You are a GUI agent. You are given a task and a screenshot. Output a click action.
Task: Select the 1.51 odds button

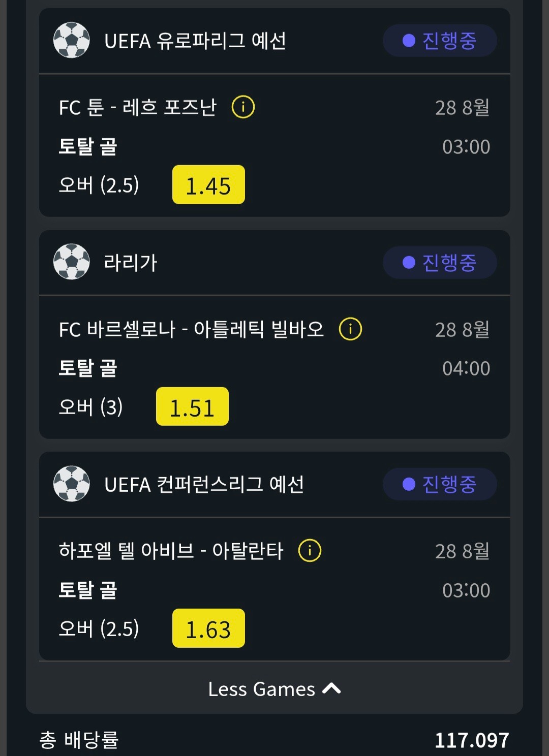tap(192, 406)
